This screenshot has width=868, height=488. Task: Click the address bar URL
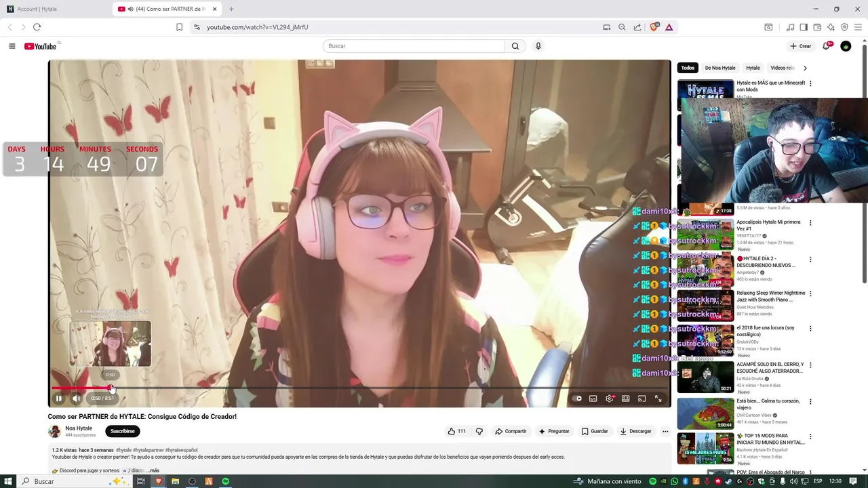[x=258, y=27]
